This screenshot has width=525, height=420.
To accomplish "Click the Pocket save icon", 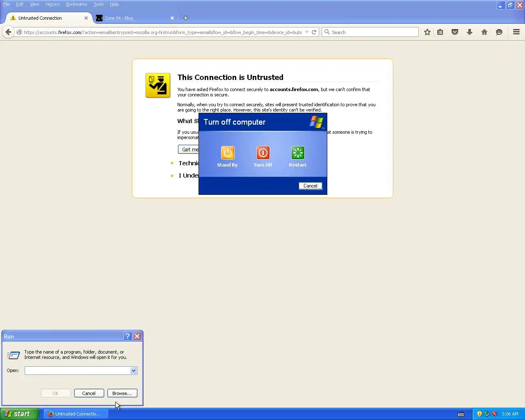I will click(455, 32).
